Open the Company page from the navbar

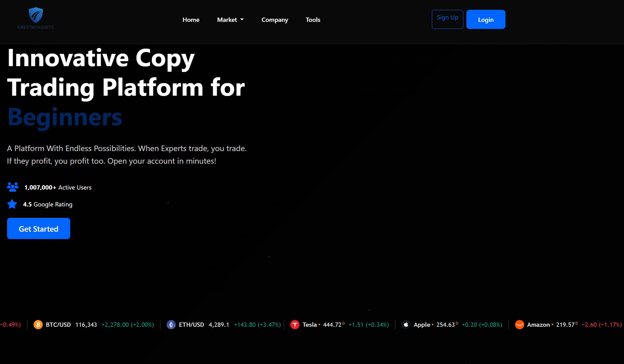pos(275,19)
